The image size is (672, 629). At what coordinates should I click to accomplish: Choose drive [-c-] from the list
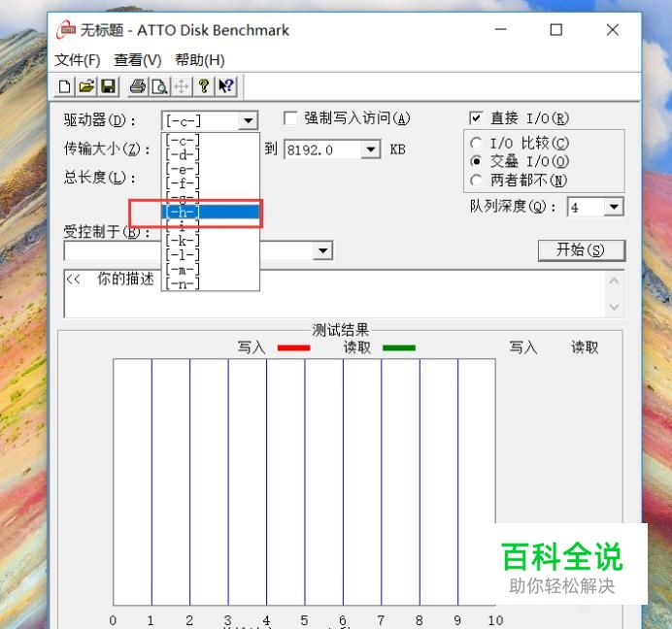(211, 140)
